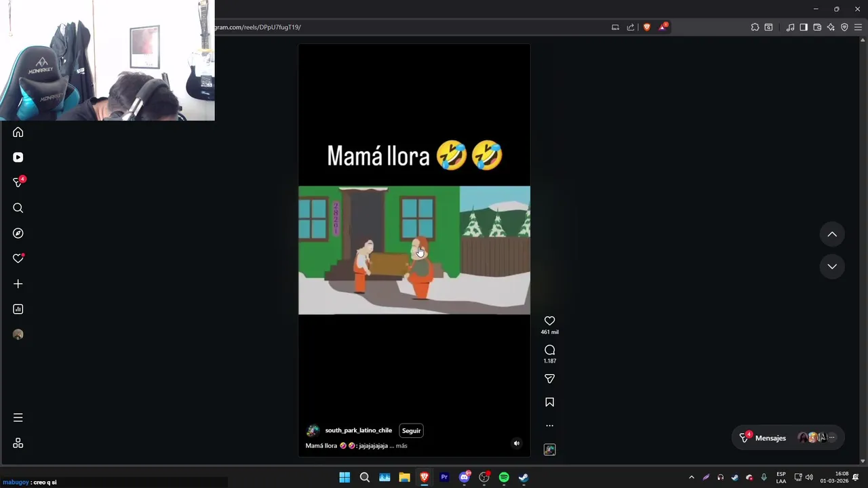This screenshot has width=868, height=488.
Task: Open Windows taskbar Search
Action: tap(365, 477)
